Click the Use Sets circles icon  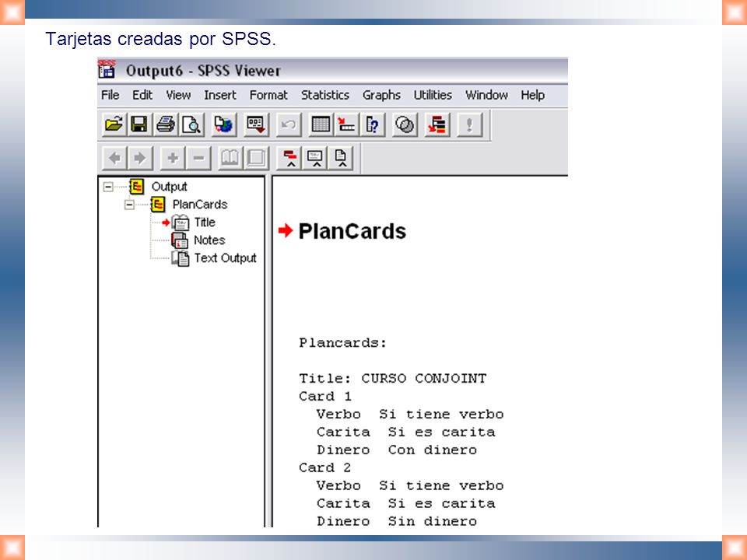click(x=405, y=124)
